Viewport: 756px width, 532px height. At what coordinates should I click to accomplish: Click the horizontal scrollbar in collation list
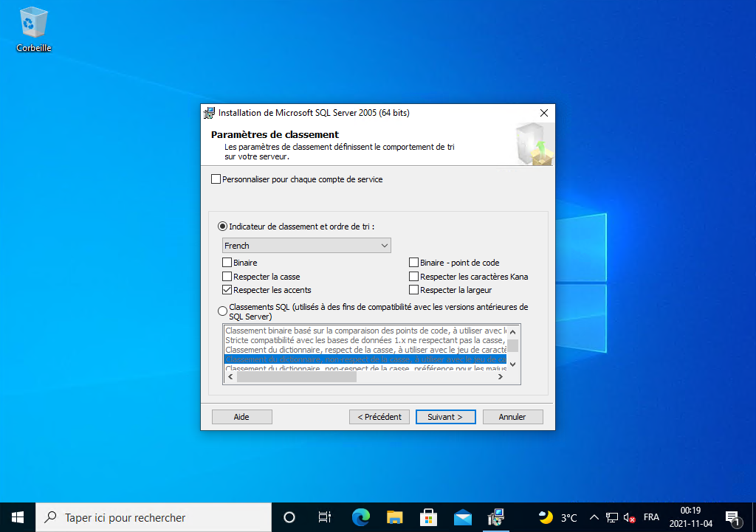point(297,376)
